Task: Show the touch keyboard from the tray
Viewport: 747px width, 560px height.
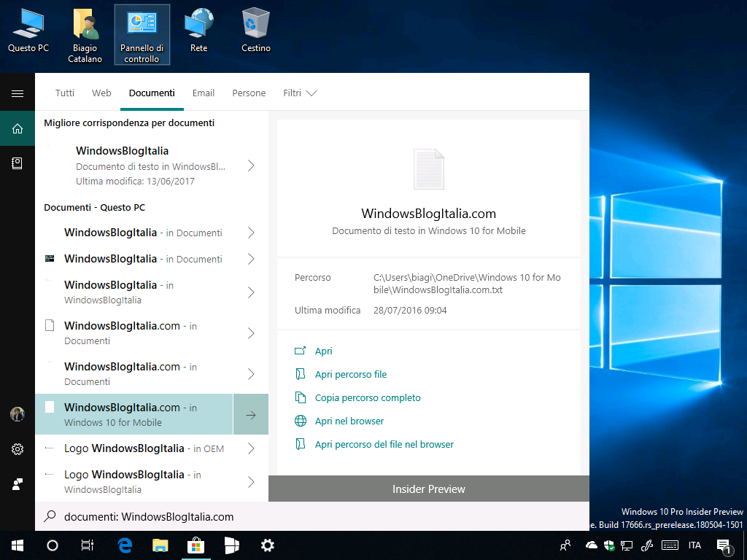Action: [x=670, y=545]
